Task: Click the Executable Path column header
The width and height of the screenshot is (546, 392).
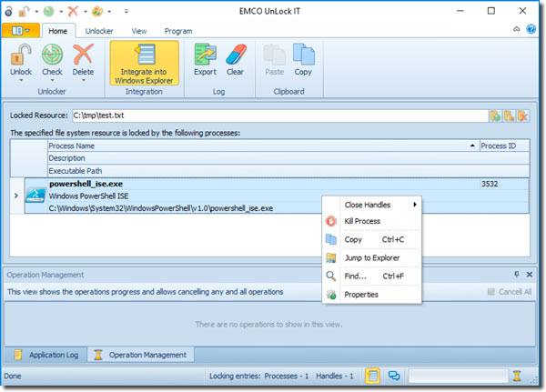Action: click(x=288, y=171)
